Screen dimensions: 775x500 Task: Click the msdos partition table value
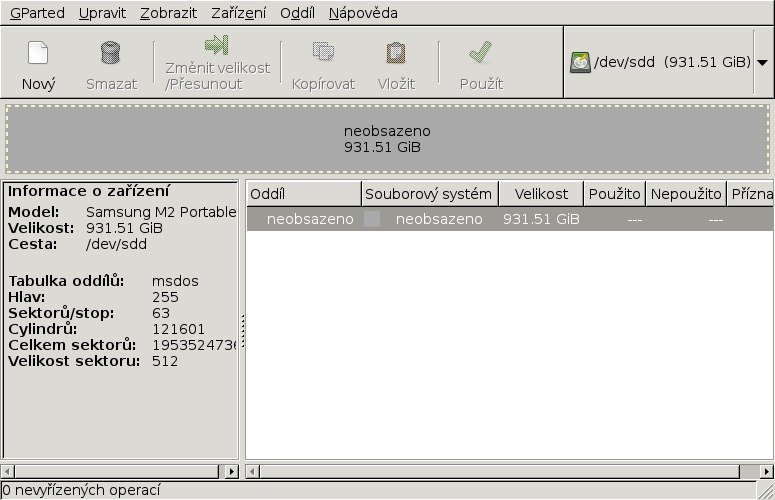click(x=175, y=281)
